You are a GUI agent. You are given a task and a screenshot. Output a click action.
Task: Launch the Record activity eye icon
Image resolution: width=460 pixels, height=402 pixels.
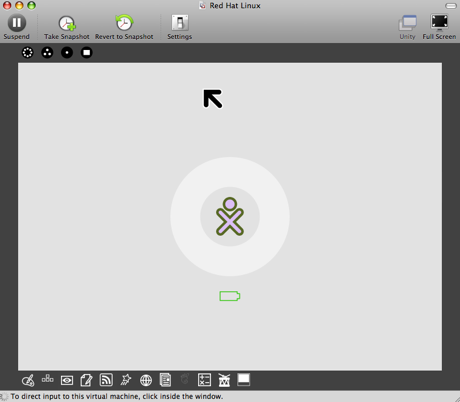tap(67, 380)
